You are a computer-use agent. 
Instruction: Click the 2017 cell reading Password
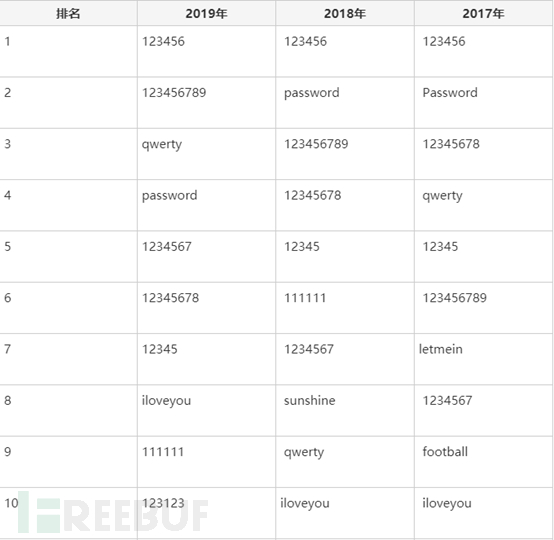pos(483,103)
